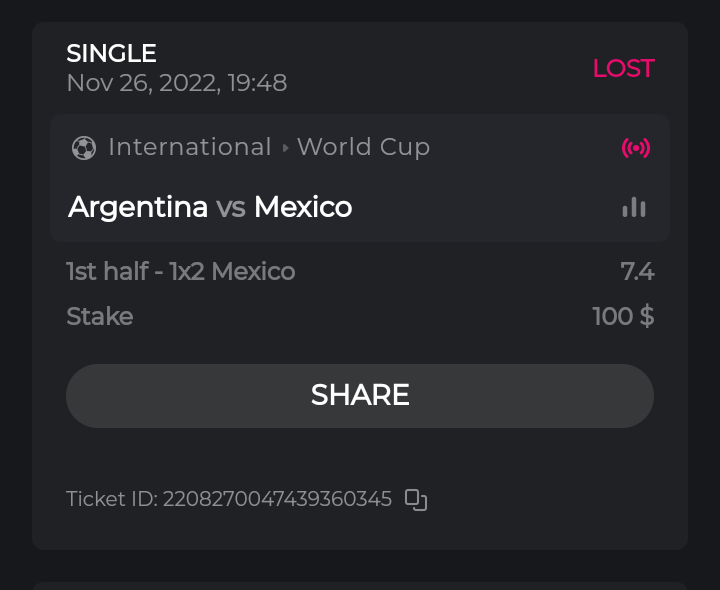Select the Argentina team name
720x590 pixels.
(x=138, y=207)
